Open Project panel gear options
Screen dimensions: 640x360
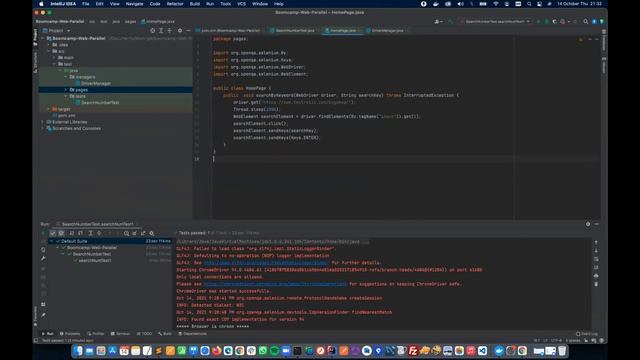pyautogui.click(x=180, y=31)
